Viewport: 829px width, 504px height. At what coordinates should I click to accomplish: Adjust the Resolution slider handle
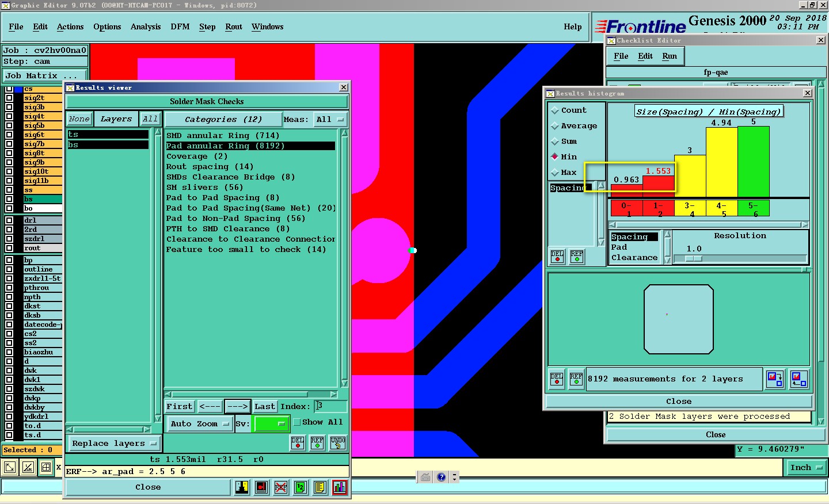694,259
